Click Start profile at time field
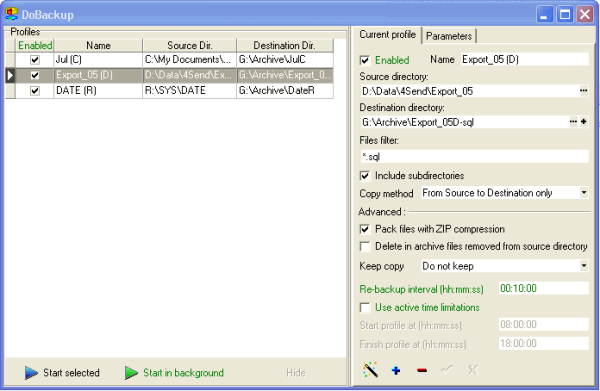The height and width of the screenshot is (391, 600). tap(543, 324)
